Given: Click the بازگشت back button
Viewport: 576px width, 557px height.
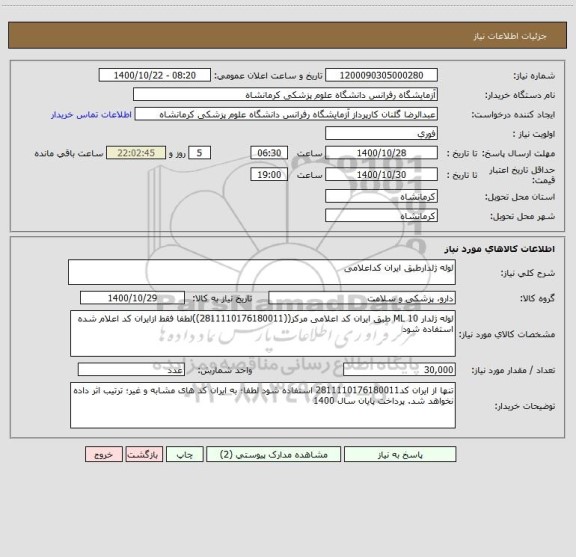Looking at the screenshot, I should point(144,454).
